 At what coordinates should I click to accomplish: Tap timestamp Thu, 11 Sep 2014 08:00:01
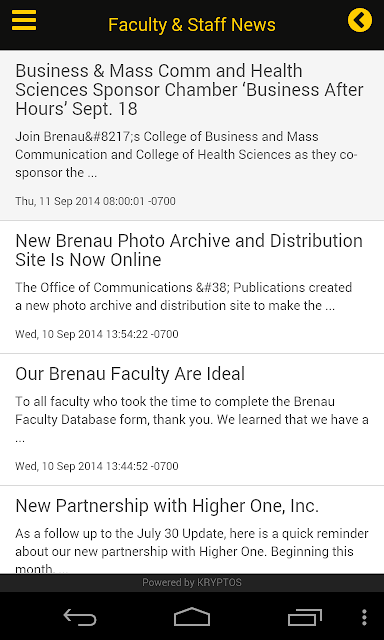[x=95, y=201]
